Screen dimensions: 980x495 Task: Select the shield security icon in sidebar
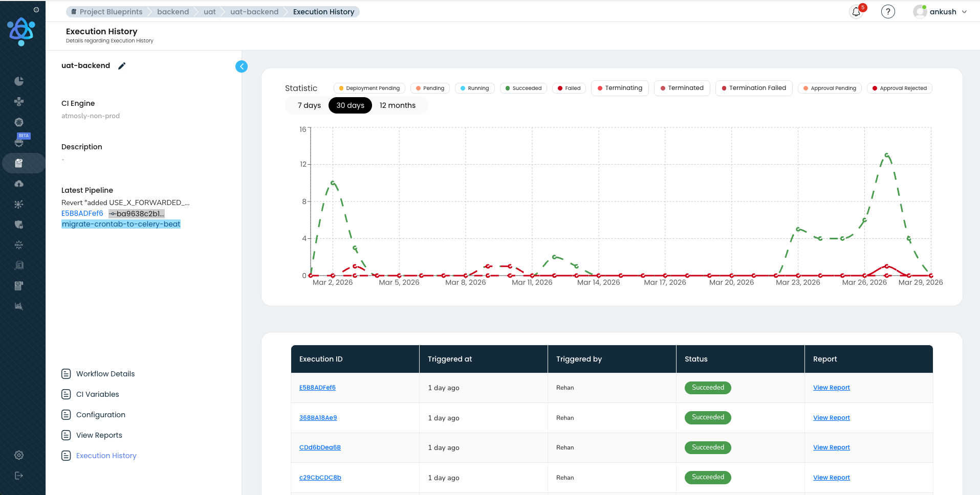point(18,224)
